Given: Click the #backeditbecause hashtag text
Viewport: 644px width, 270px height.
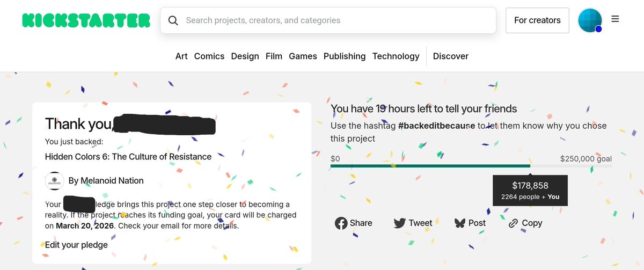Looking at the screenshot, I should click(x=436, y=126).
